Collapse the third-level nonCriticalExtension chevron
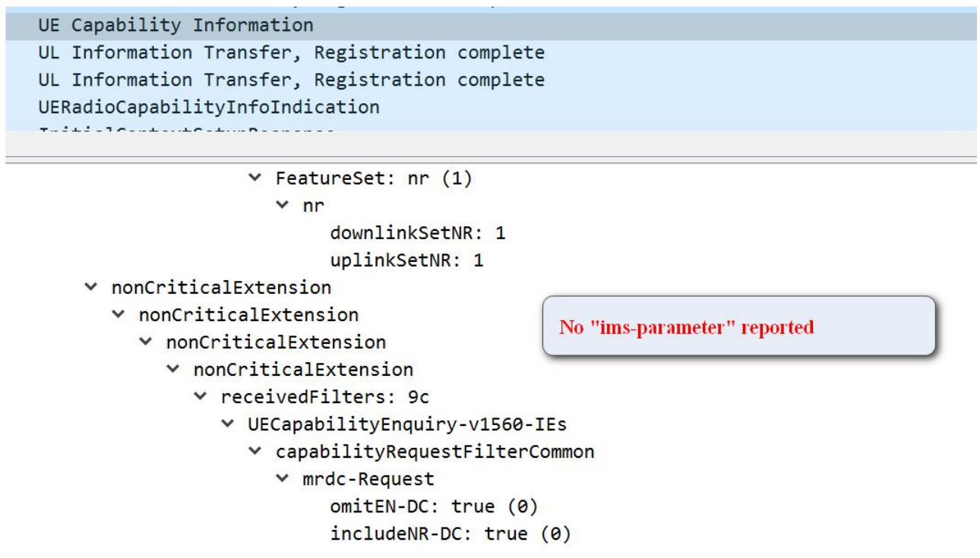The width and height of the screenshot is (980, 558). pyautogui.click(x=146, y=342)
